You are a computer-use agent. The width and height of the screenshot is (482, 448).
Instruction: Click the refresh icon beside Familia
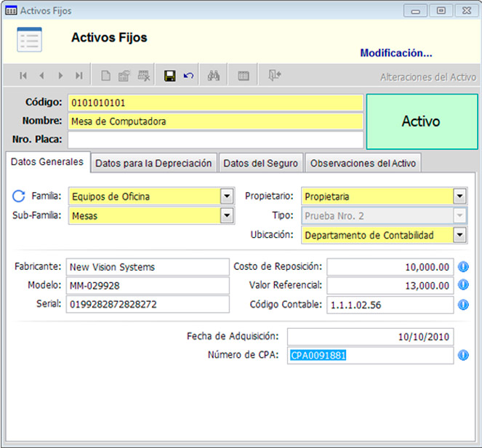coord(19,196)
